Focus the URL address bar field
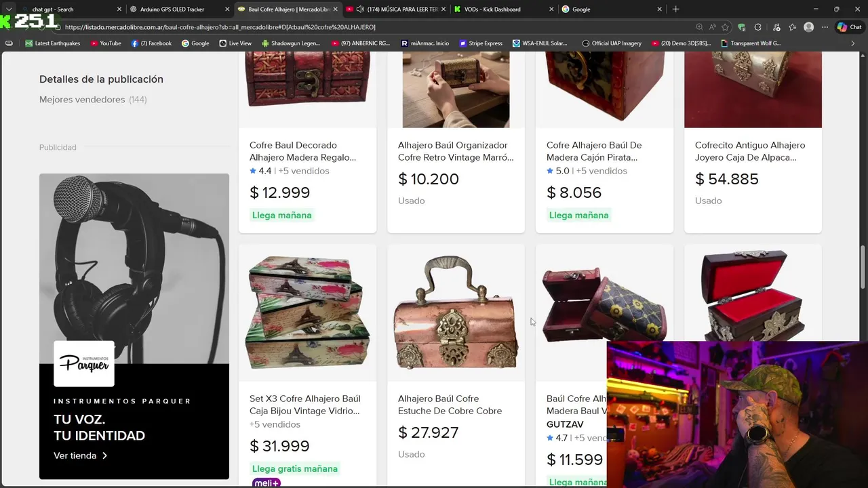The width and height of the screenshot is (868, 488). click(x=373, y=27)
